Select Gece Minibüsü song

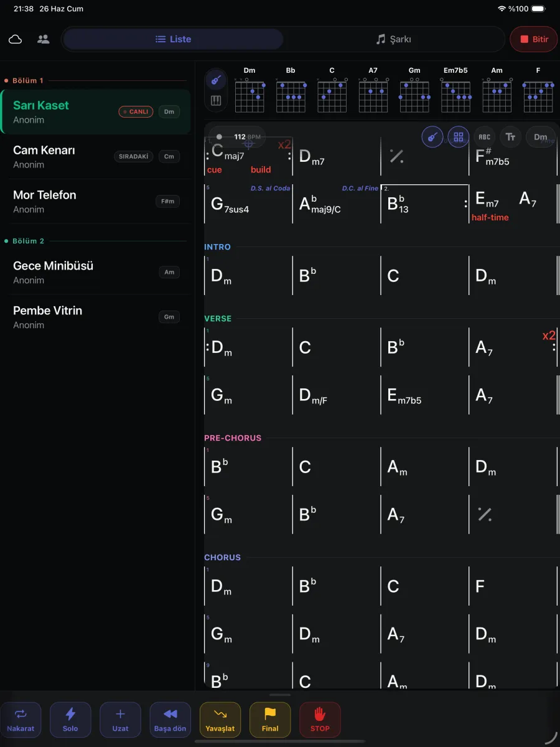pos(96,272)
